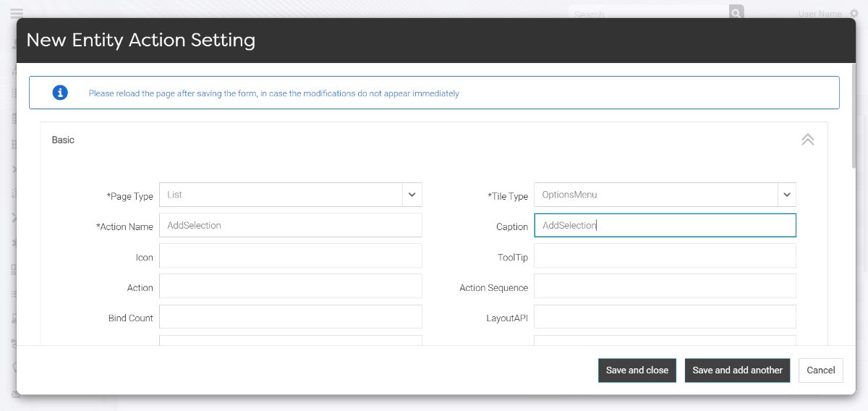The width and height of the screenshot is (868, 411).
Task: Click the 'LayoutAPI' label
Action: [507, 318]
